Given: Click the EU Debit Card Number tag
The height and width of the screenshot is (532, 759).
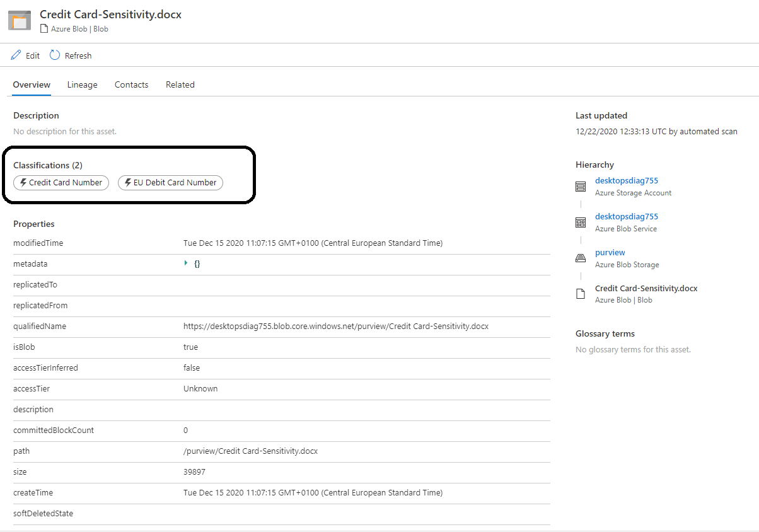Looking at the screenshot, I should tap(170, 183).
